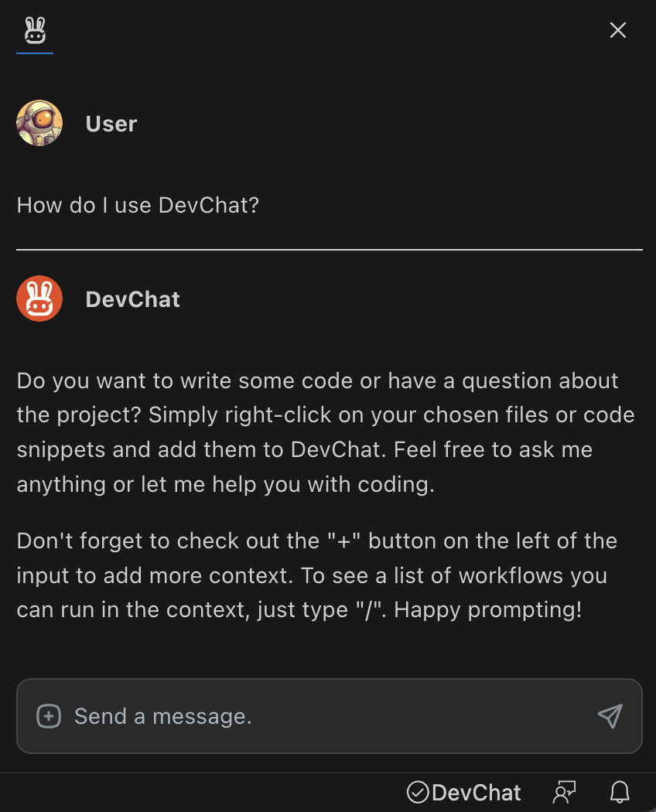Viewport: 656px width, 812px height.
Task: Click the DevChat checkmark status icon
Action: 419,792
